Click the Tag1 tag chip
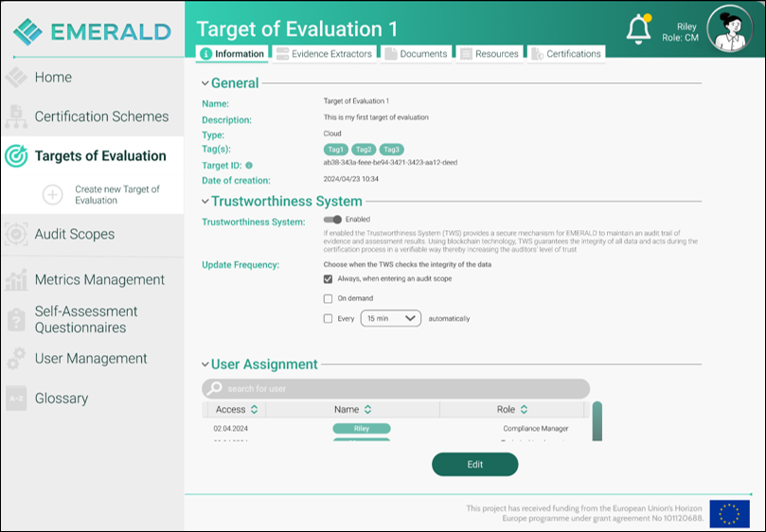This screenshot has height=532, width=766. coord(335,150)
